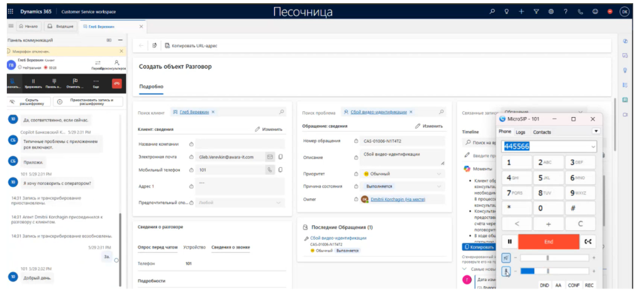Click the MicroSIP microphone volume slider
The height and width of the screenshot is (295, 644).
(553, 271)
